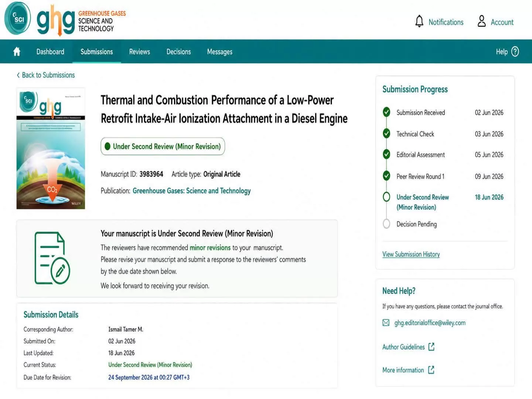The height and width of the screenshot is (399, 532).
Task: Switch to the Reviews tab
Action: [140, 52]
